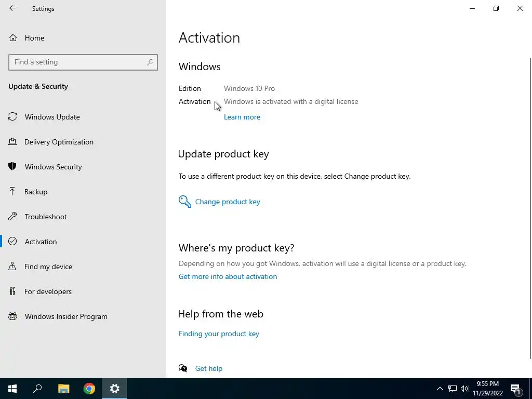Click the Settings gear on the taskbar
The height and width of the screenshot is (399, 532).
(x=115, y=389)
